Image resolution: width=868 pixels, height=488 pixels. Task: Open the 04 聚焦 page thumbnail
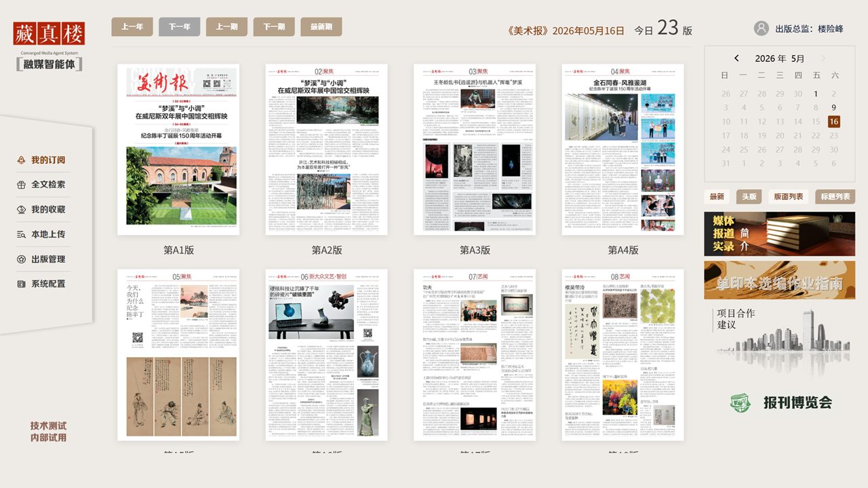pyautogui.click(x=623, y=150)
